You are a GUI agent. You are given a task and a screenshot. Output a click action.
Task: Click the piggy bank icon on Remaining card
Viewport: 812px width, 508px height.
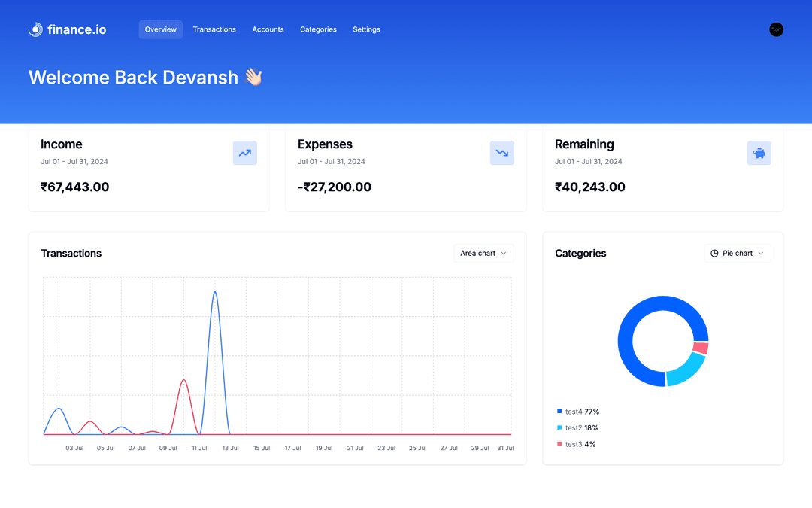click(759, 153)
